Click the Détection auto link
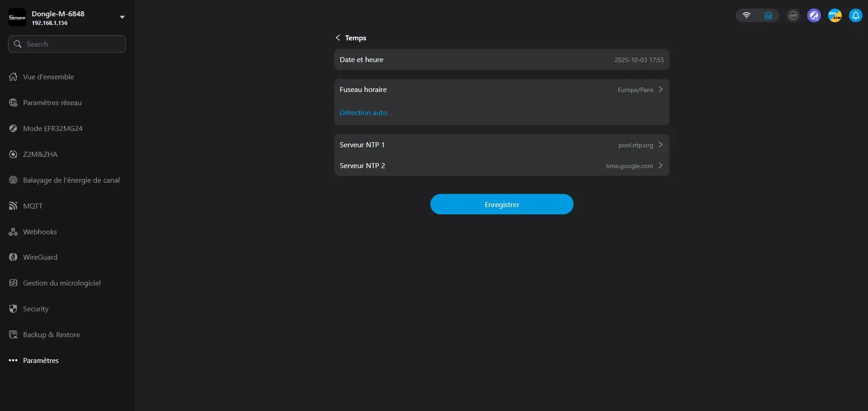The width and height of the screenshot is (868, 411). (363, 113)
